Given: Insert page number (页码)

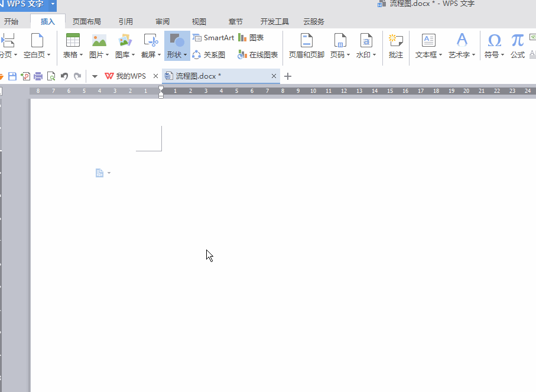Looking at the screenshot, I should coord(340,46).
